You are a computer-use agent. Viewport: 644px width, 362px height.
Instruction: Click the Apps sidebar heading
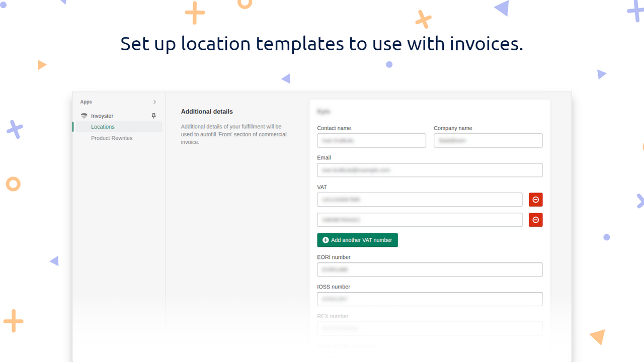click(86, 102)
